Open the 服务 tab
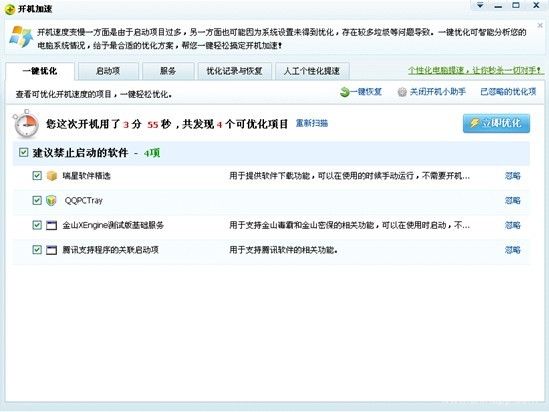549x412 pixels. pos(168,71)
